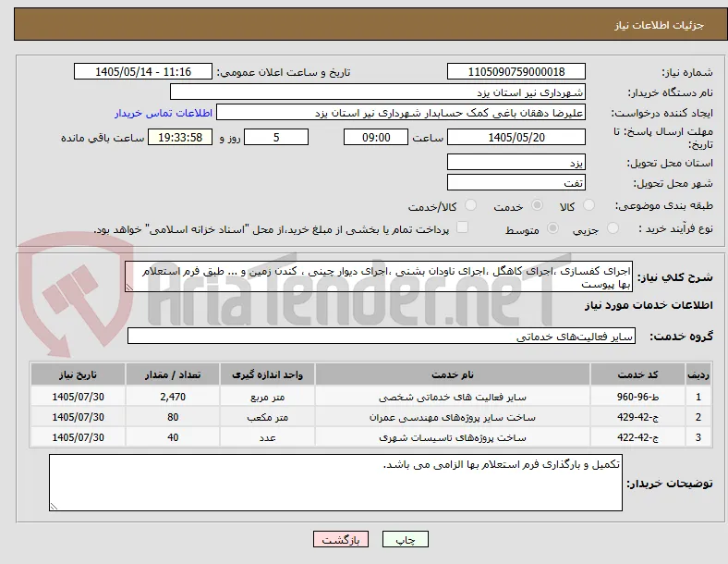Click the quantity 2,470 cell

(173, 397)
